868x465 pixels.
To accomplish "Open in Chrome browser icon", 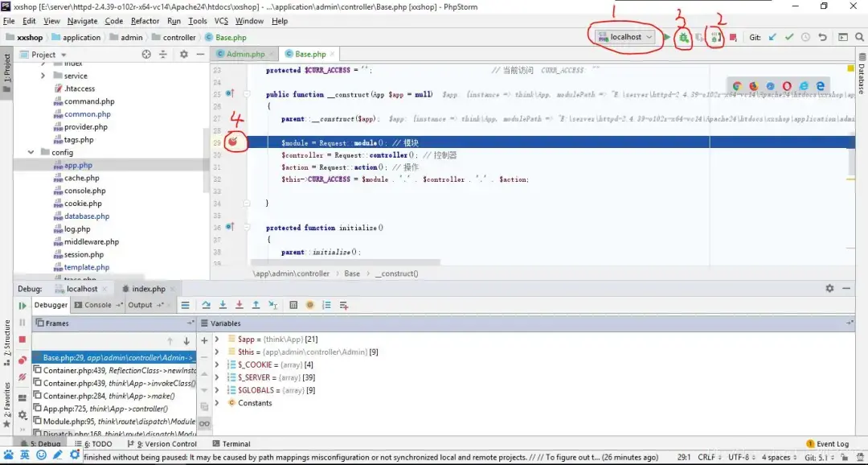I will tap(736, 86).
